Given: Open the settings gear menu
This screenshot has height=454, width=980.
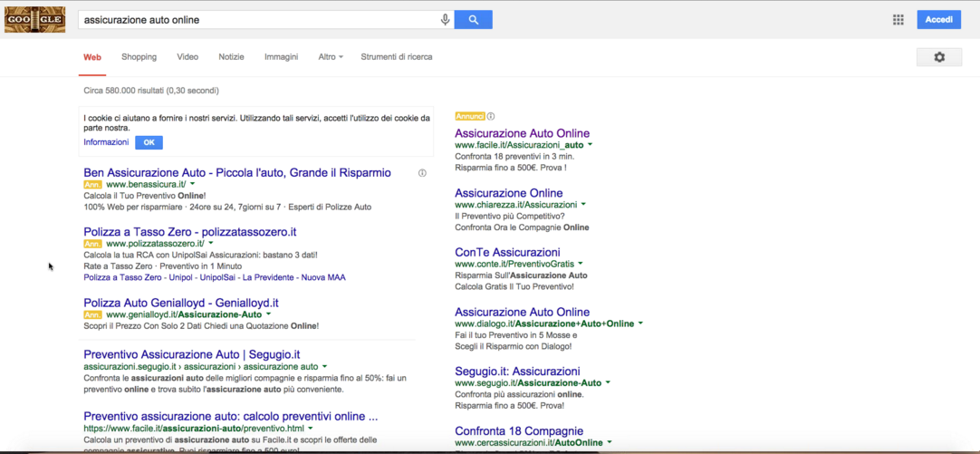Looking at the screenshot, I should 938,57.
